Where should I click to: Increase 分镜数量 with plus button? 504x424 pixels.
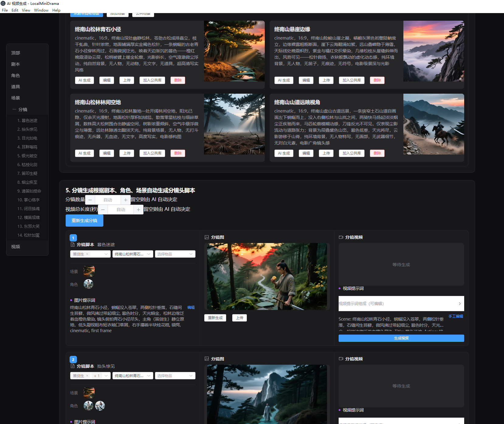point(126,200)
